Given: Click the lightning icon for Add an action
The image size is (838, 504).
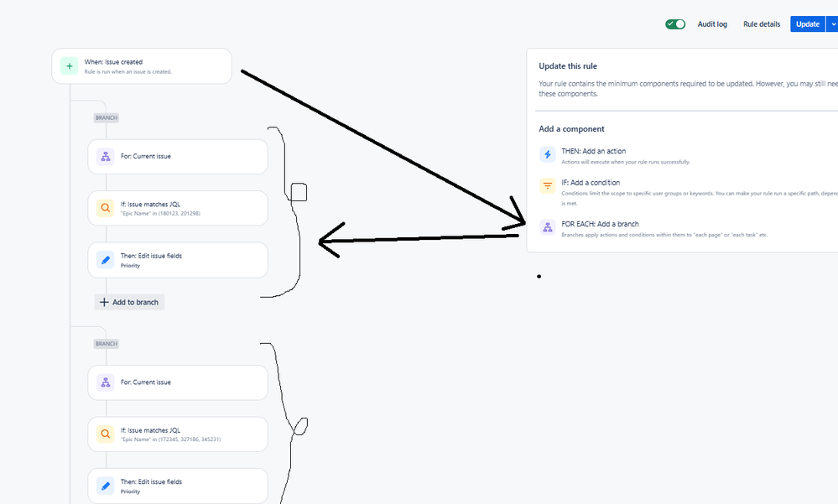Looking at the screenshot, I should [547, 154].
